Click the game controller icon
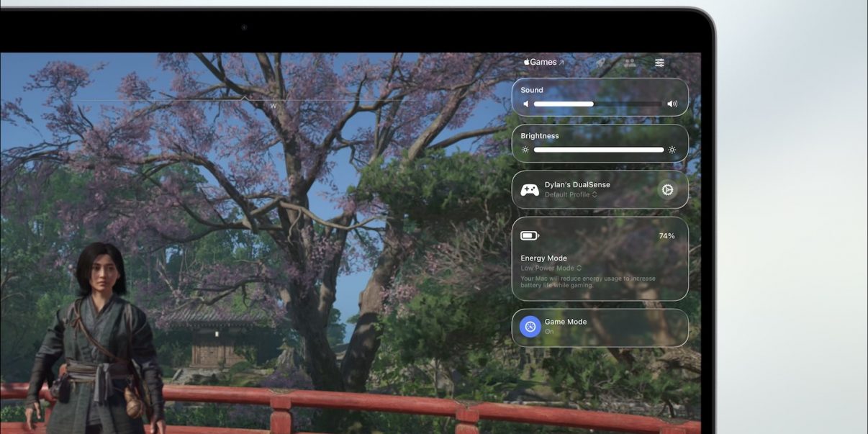Screen dimensions: 868x434 point(530,190)
